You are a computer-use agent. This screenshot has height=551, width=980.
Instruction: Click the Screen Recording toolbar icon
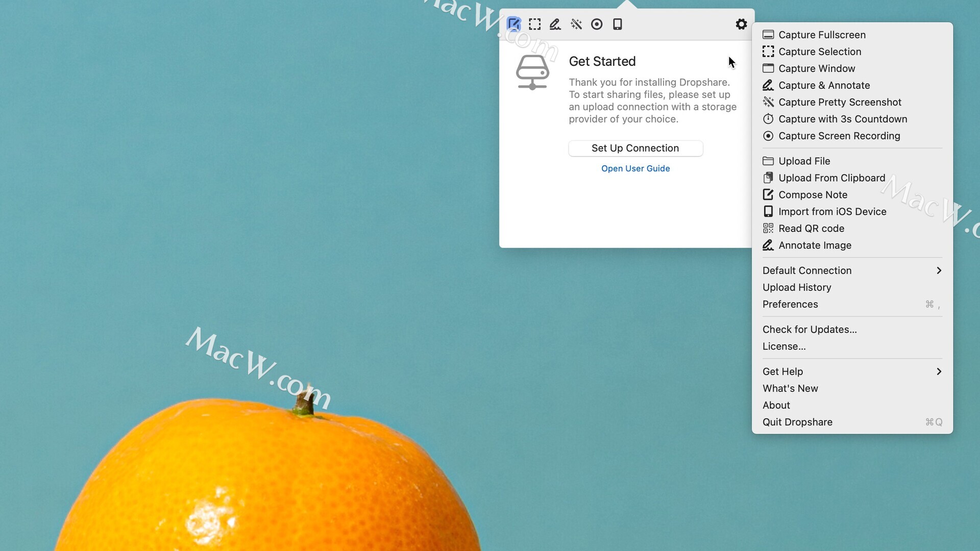pyautogui.click(x=597, y=24)
